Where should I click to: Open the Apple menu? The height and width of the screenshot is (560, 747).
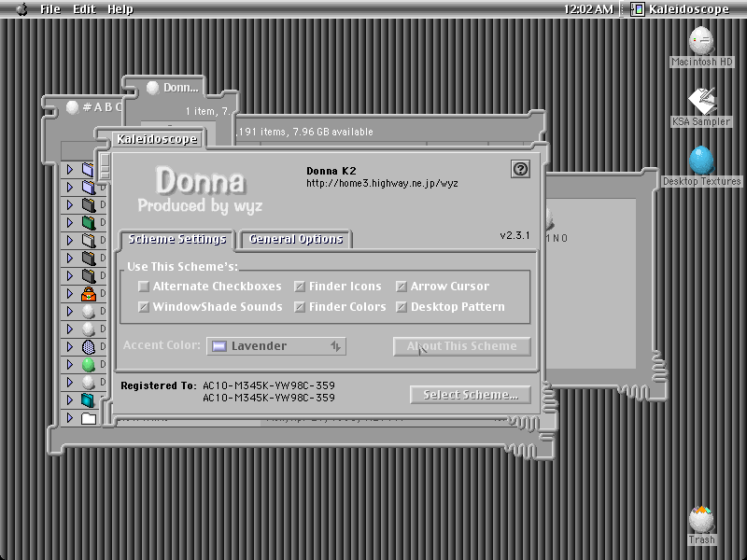[x=21, y=9]
